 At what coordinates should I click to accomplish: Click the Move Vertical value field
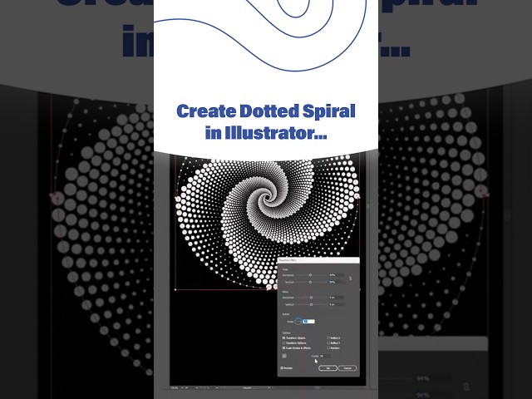(337, 305)
